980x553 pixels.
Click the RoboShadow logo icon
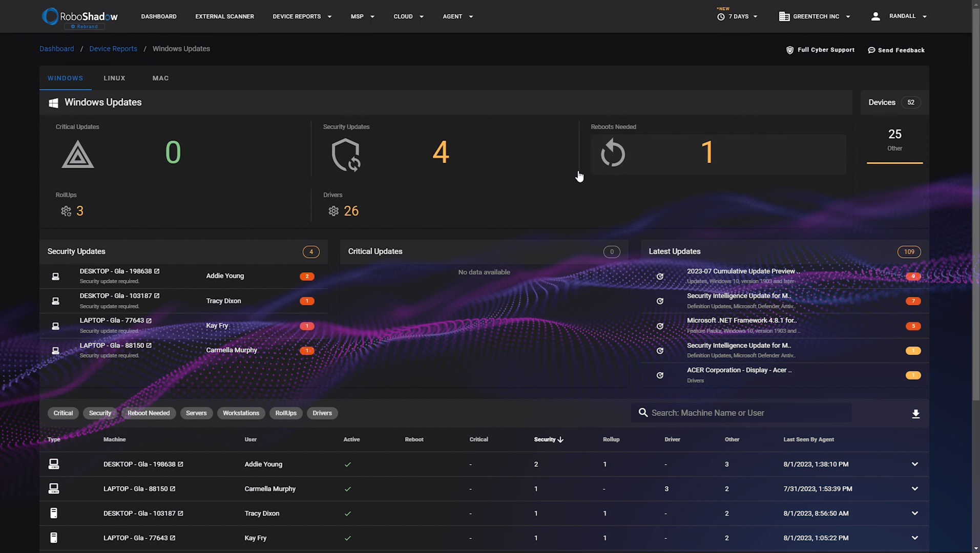(50, 16)
